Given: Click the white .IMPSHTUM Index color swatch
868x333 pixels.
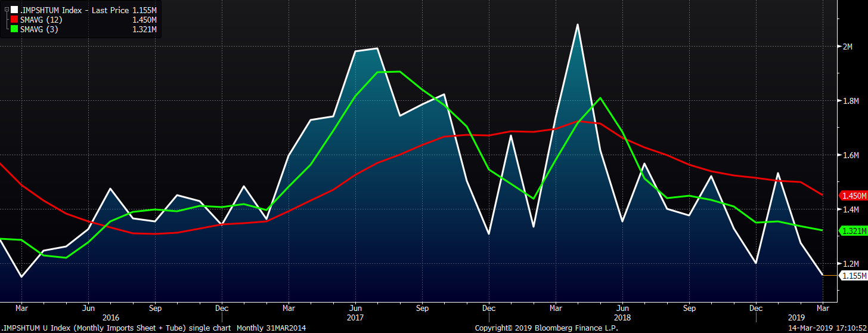Looking at the screenshot, I should click(14, 11).
